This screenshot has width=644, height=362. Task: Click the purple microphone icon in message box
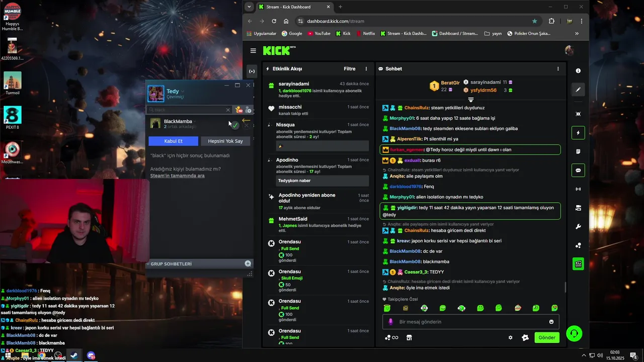pos(390,322)
